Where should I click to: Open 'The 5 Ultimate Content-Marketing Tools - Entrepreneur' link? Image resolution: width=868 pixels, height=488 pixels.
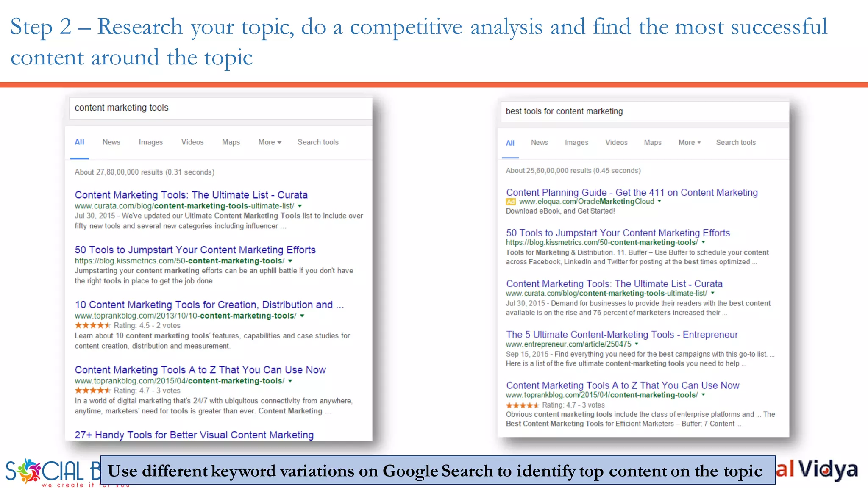(622, 335)
